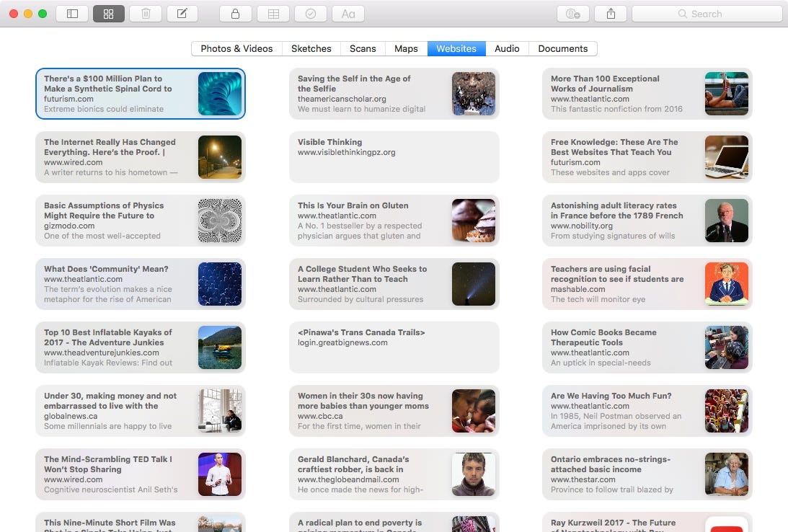
Task: Select the Are We Having Too Much Fun? card
Action: tap(647, 411)
